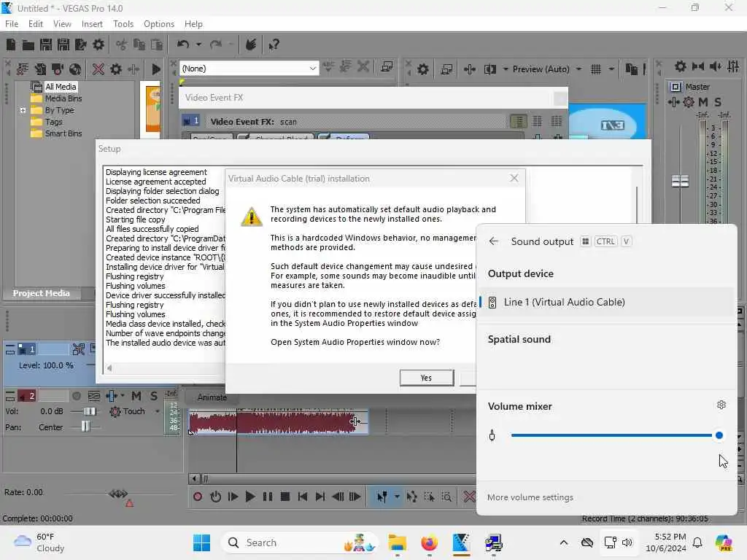Image resolution: width=747 pixels, height=560 pixels.
Task: Click the Record button in transport
Action: pyautogui.click(x=198, y=497)
